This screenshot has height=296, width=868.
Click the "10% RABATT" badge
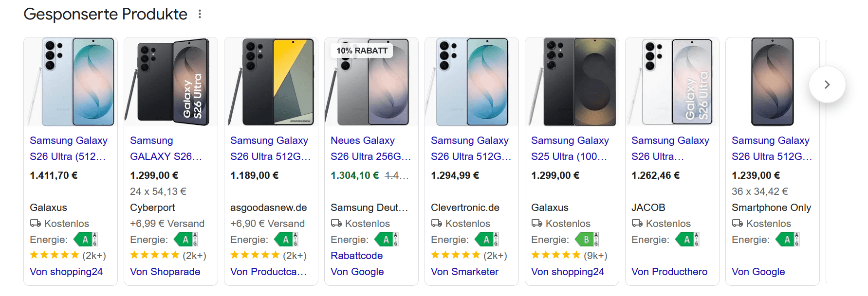[360, 50]
